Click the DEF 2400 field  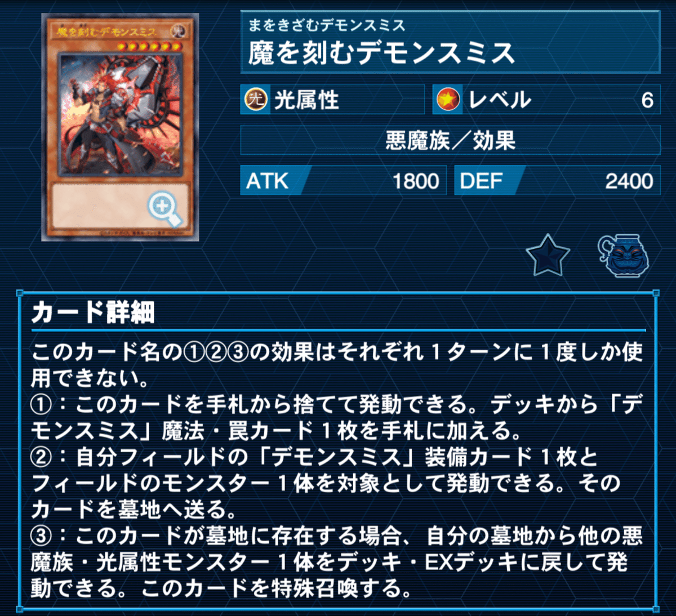[x=557, y=181]
